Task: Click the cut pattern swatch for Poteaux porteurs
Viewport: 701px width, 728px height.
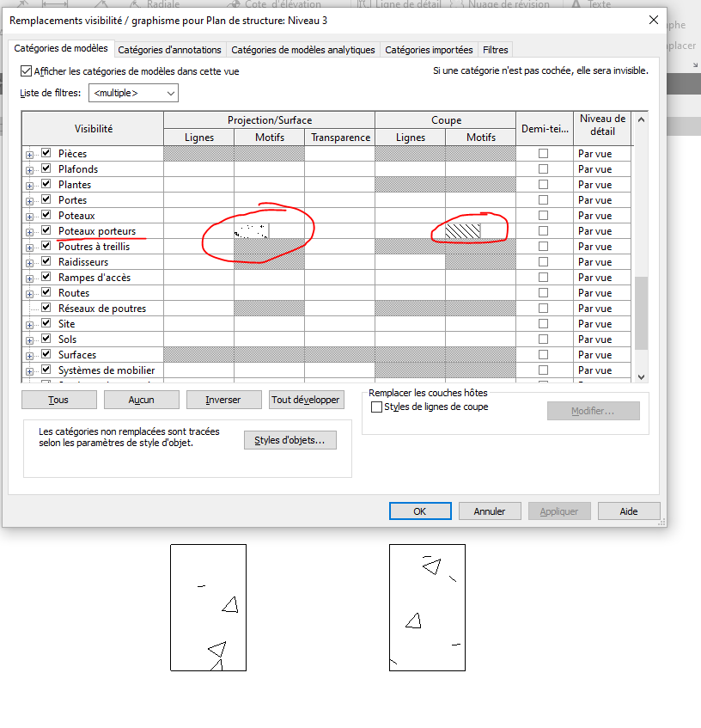Action: (x=463, y=230)
